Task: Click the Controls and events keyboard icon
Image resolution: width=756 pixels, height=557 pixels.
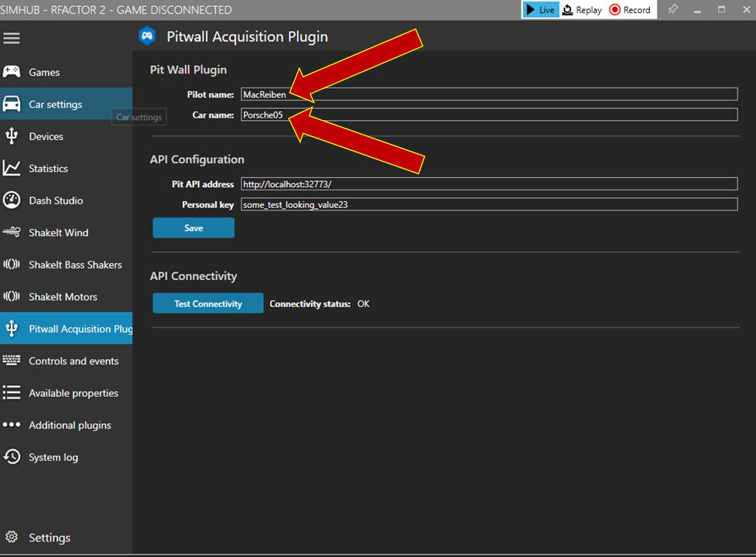Action: [12, 361]
